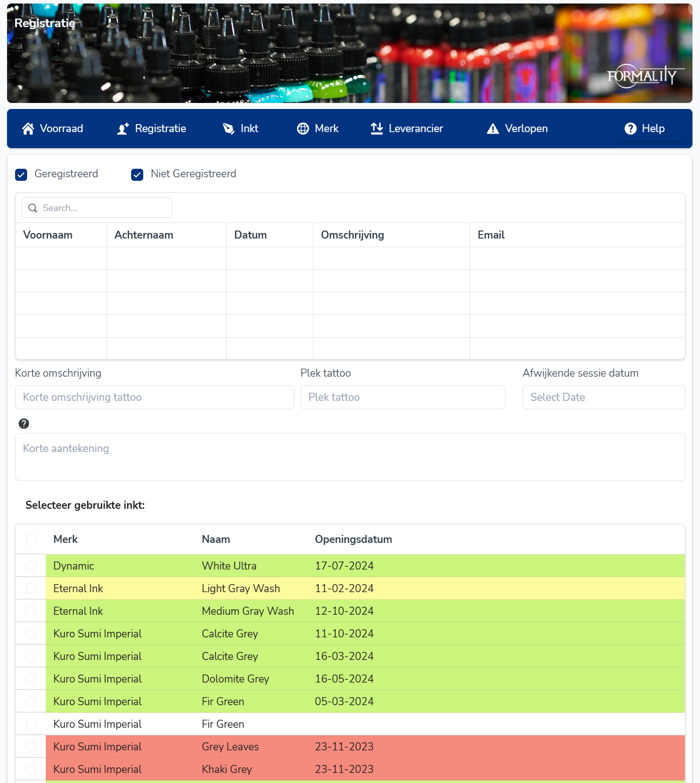The height and width of the screenshot is (783, 700).
Task: Click the Khaki Grey ink name
Action: (227, 769)
